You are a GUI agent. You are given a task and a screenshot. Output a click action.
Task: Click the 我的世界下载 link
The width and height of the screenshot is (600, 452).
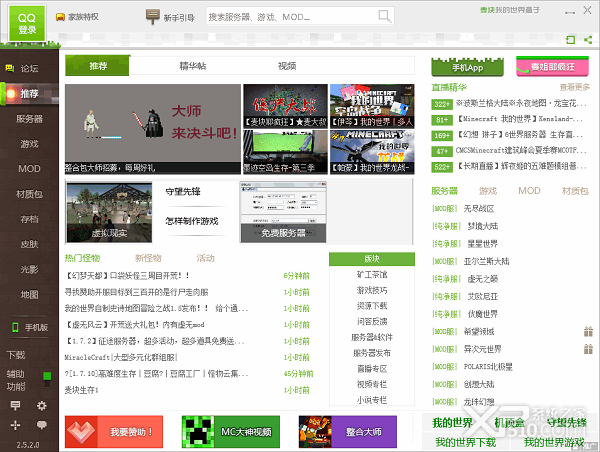pyautogui.click(x=465, y=442)
